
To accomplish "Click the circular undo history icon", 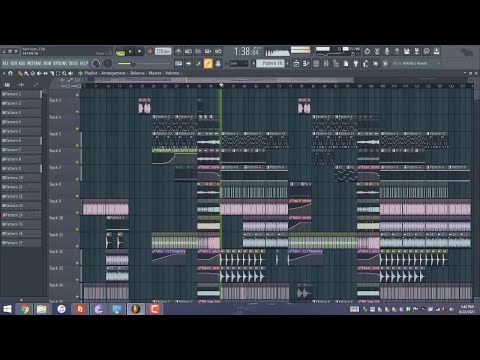I will point(367,51).
